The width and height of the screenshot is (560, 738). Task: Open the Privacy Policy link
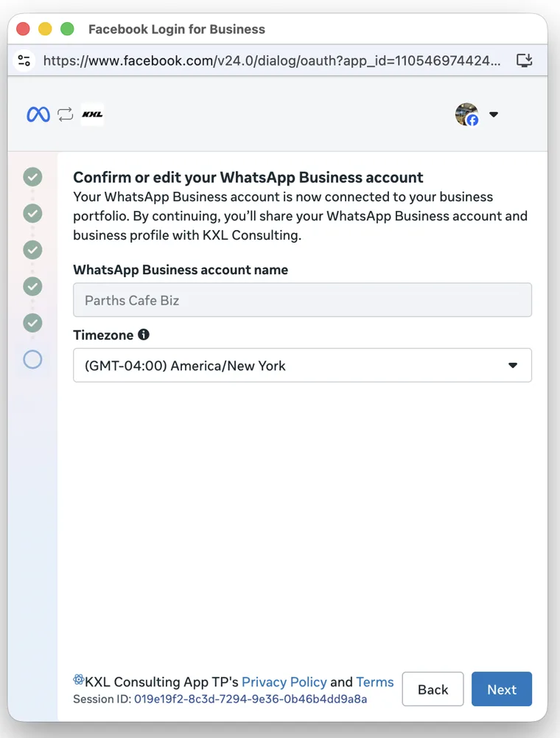coord(284,682)
